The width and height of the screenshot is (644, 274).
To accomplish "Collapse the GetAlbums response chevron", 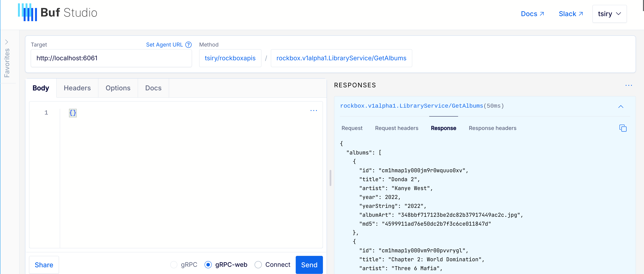I will pyautogui.click(x=620, y=106).
